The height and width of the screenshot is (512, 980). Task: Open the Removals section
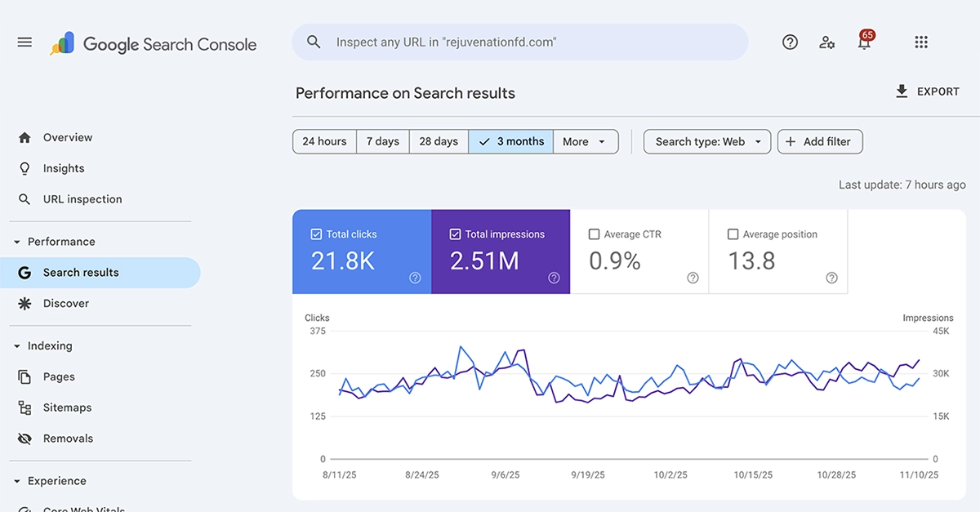point(69,438)
